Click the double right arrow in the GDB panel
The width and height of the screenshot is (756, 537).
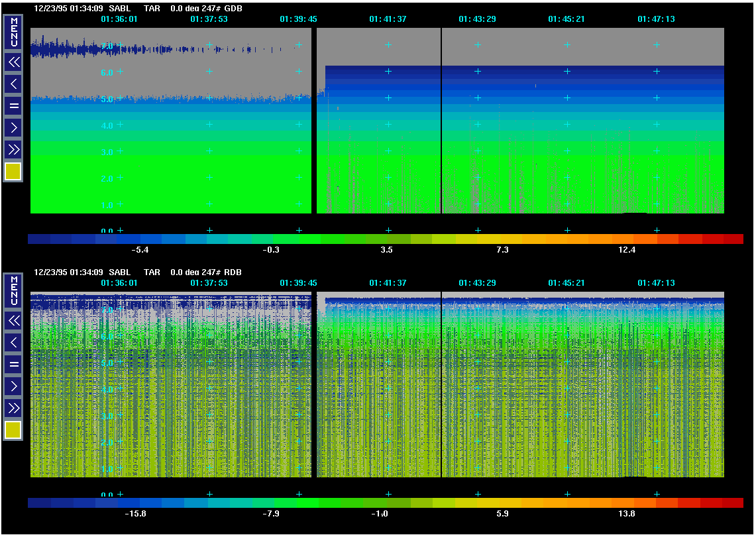13,149
